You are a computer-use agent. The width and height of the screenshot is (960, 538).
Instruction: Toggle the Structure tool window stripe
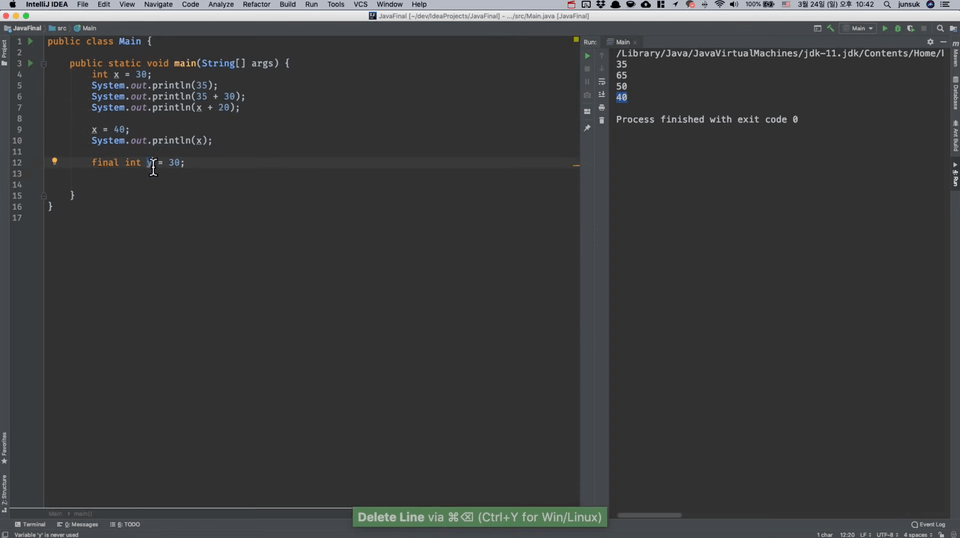coord(4,493)
